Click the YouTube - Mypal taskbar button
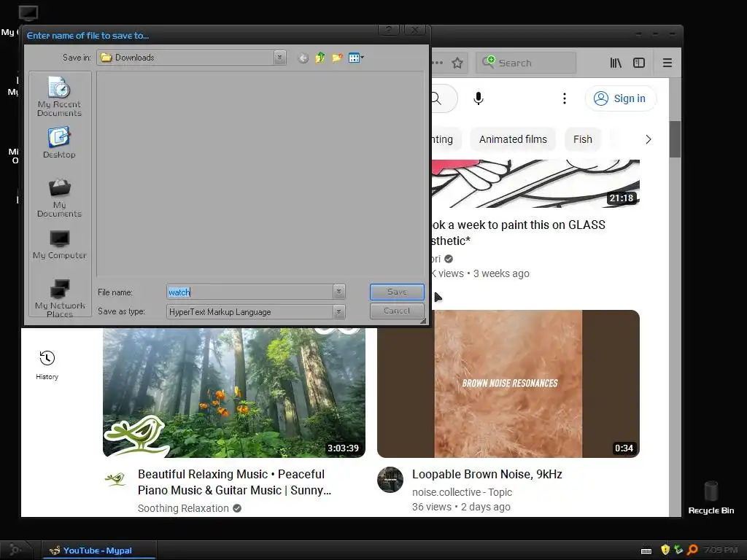Screen dimensions: 747x560 [98, 551]
